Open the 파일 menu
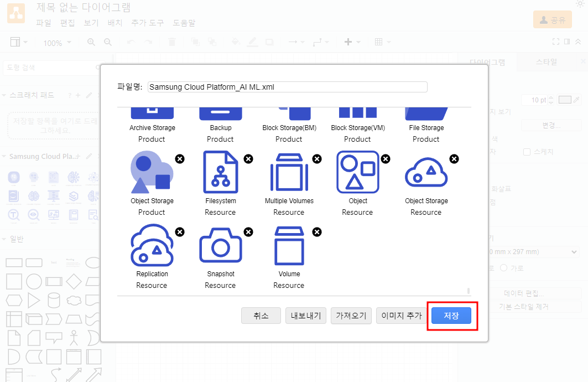 coord(44,23)
